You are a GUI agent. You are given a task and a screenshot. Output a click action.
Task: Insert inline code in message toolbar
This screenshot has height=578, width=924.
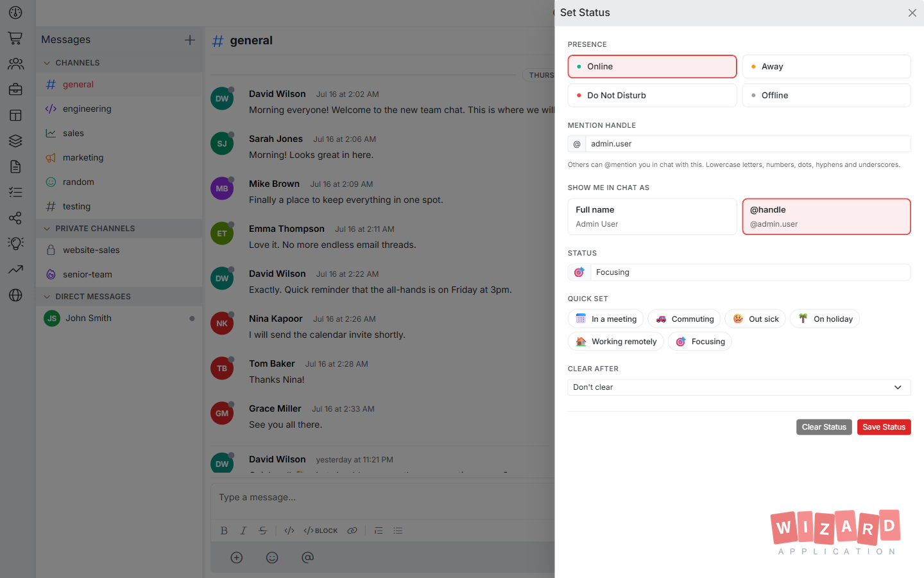click(x=289, y=530)
